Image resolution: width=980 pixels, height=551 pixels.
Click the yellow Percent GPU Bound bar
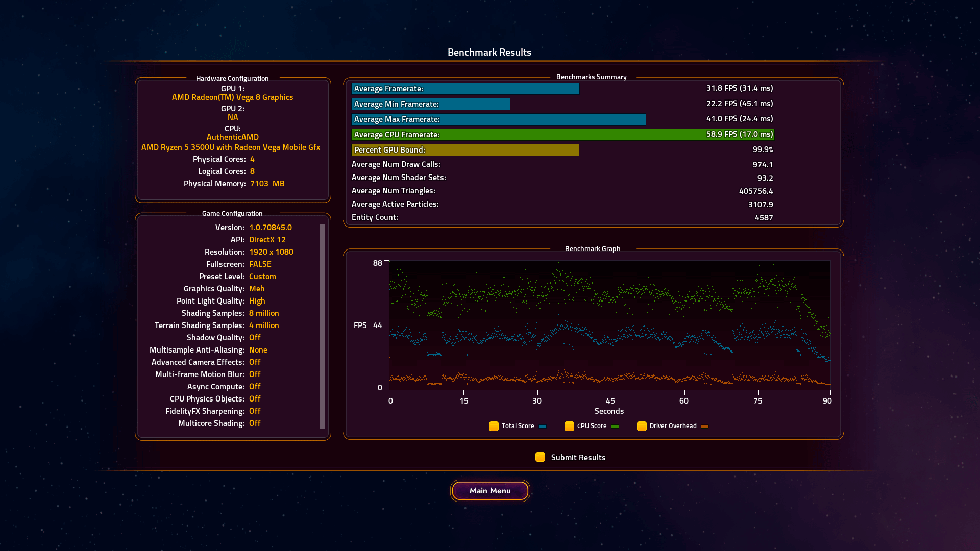(465, 150)
